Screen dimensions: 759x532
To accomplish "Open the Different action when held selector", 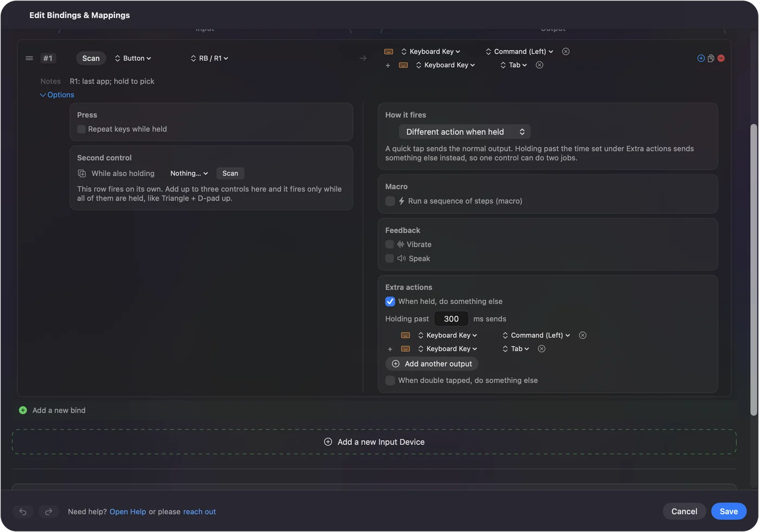I will [x=465, y=132].
